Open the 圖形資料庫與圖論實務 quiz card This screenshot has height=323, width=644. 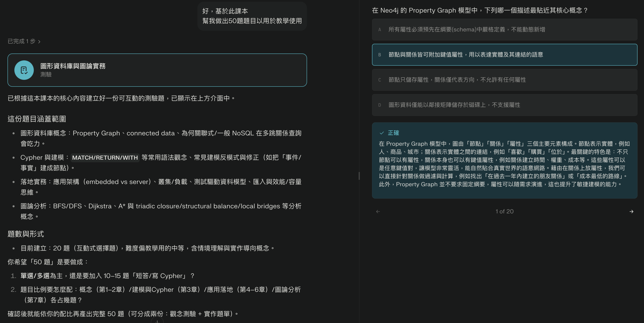pos(73,66)
